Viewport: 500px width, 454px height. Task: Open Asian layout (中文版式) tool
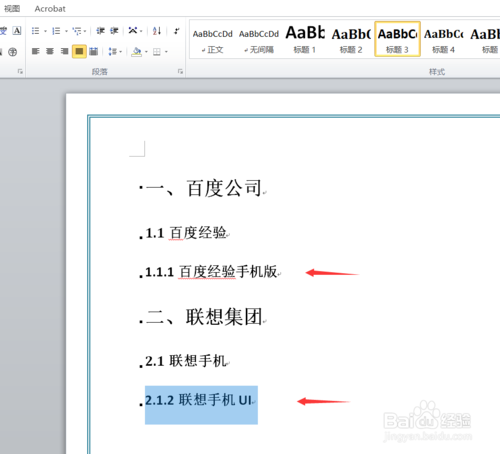tap(133, 31)
